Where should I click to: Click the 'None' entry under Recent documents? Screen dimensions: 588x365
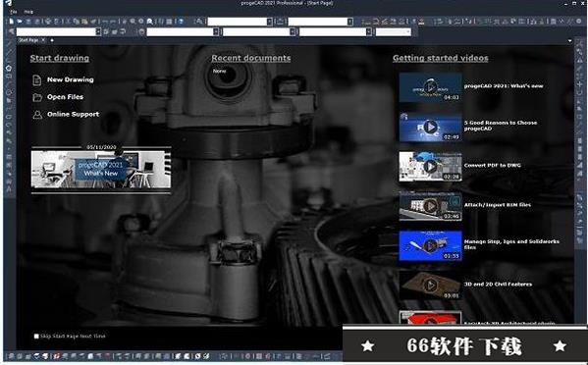(219, 71)
